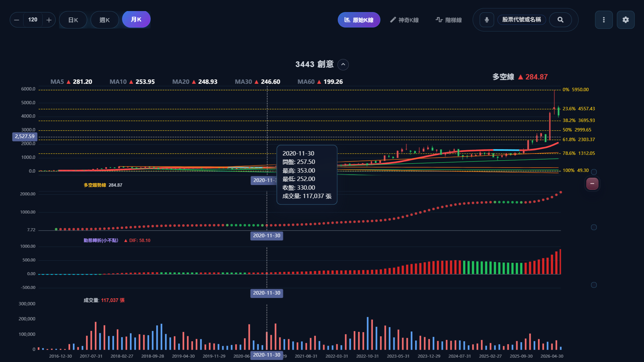Click the 2022-10-31 date axis label
The width and height of the screenshot is (644, 362).
(368, 356)
